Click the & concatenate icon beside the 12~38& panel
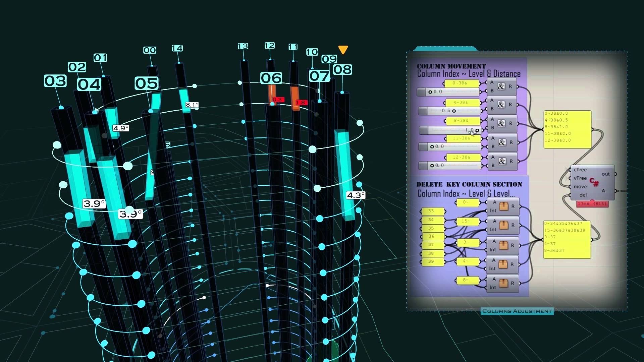644x362 pixels. 502,161
